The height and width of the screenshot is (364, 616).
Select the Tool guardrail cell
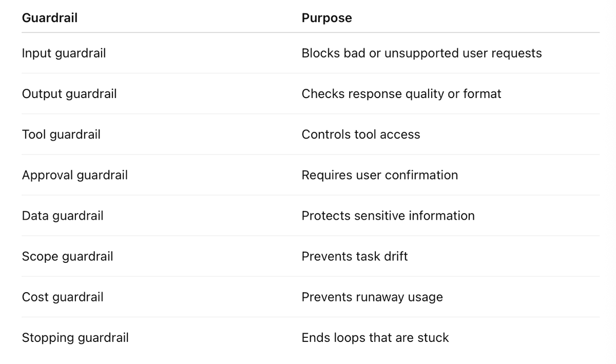[x=61, y=134]
